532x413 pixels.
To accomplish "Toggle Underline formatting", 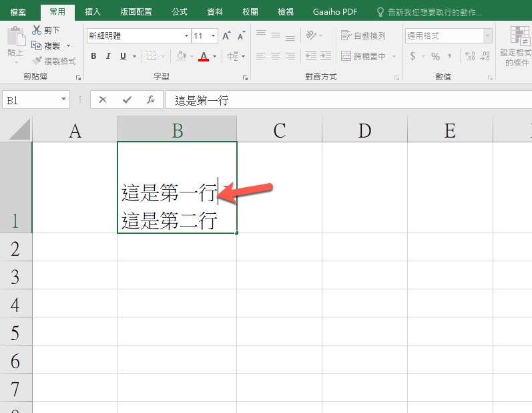I will [x=123, y=56].
